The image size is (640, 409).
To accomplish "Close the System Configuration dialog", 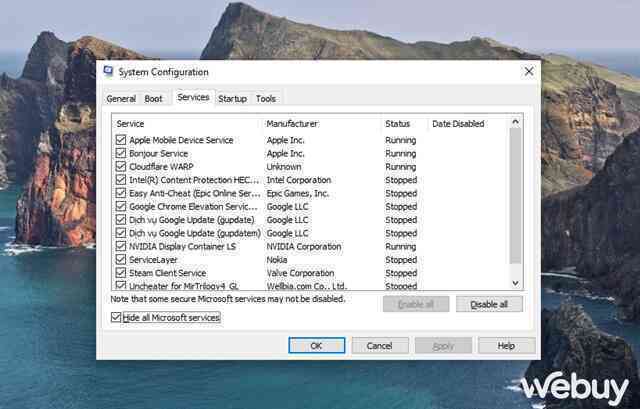I will click(x=529, y=71).
